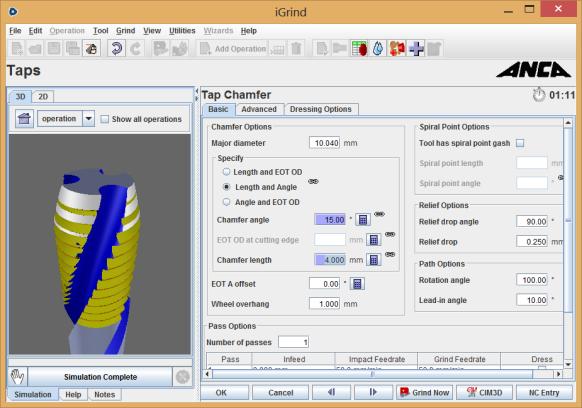Viewport: 582px width, 408px height.
Task: Click vertical scrollbar down arrow
Action: [x=568, y=365]
